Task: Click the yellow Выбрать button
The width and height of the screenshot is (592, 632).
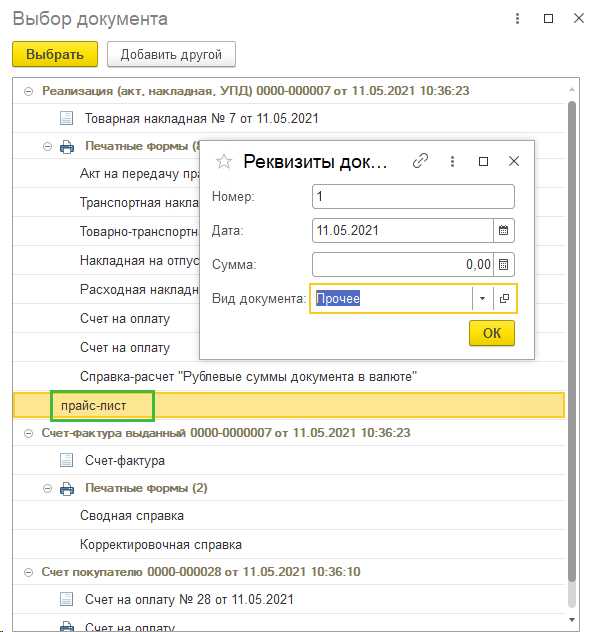Action: pyautogui.click(x=55, y=54)
